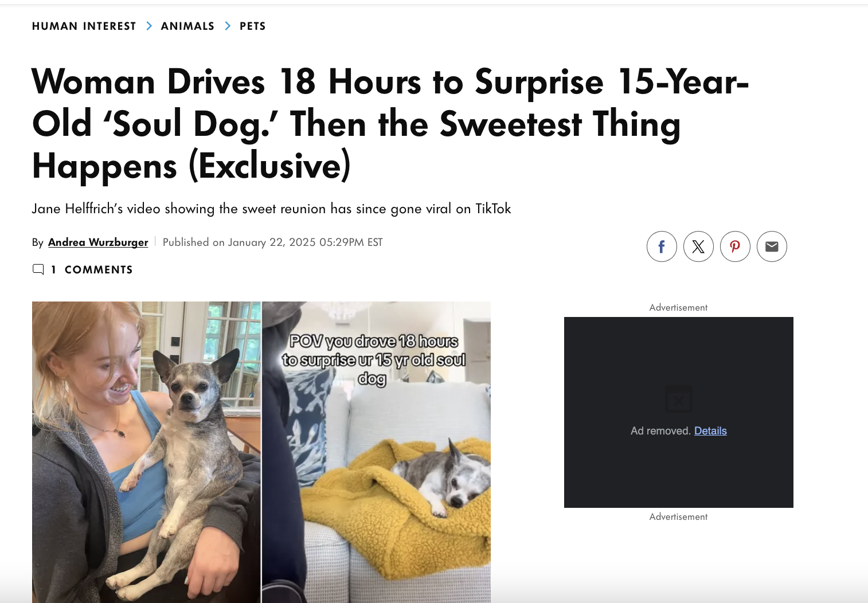868x603 pixels.
Task: Click the woman holding dog photo
Action: [146, 452]
